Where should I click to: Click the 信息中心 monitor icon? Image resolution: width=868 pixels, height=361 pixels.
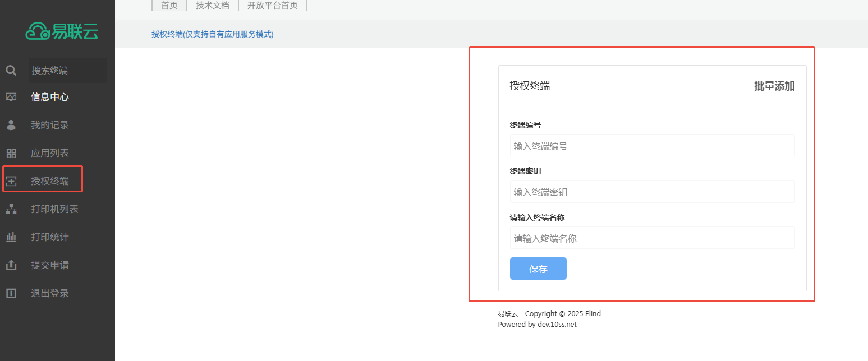coord(11,97)
